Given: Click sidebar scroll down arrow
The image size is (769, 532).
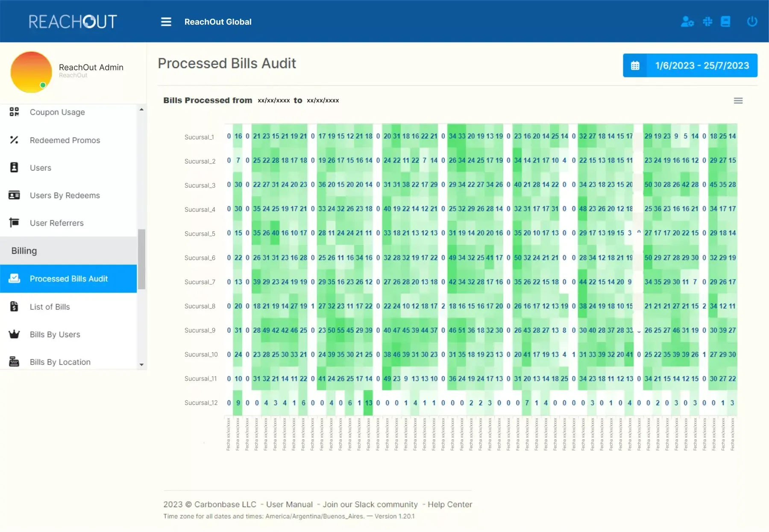Looking at the screenshot, I should 141,365.
